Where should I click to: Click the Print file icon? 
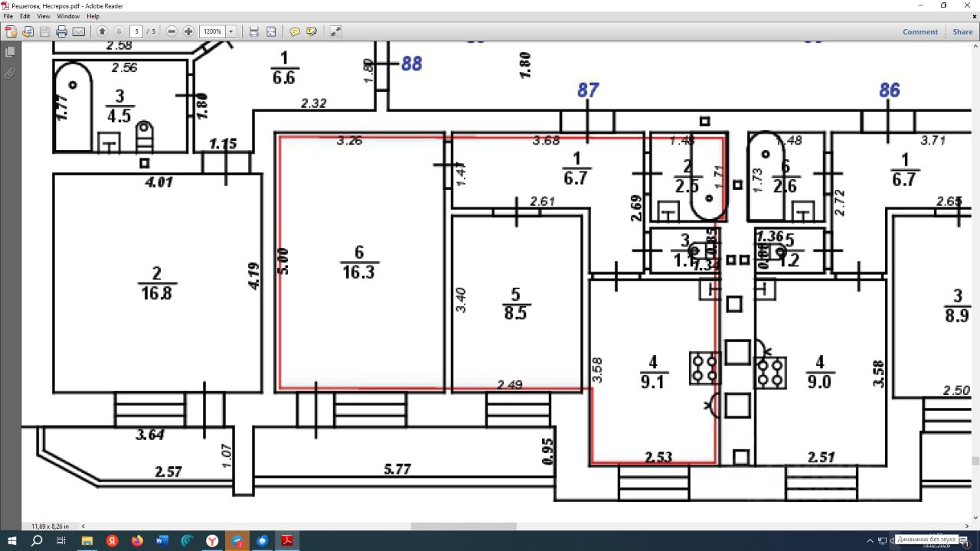click(x=61, y=31)
